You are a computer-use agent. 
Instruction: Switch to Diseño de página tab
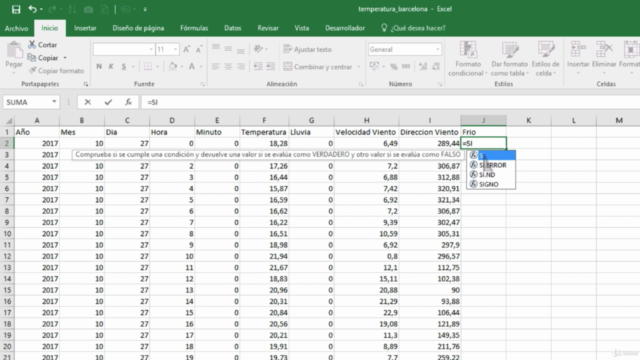click(138, 28)
